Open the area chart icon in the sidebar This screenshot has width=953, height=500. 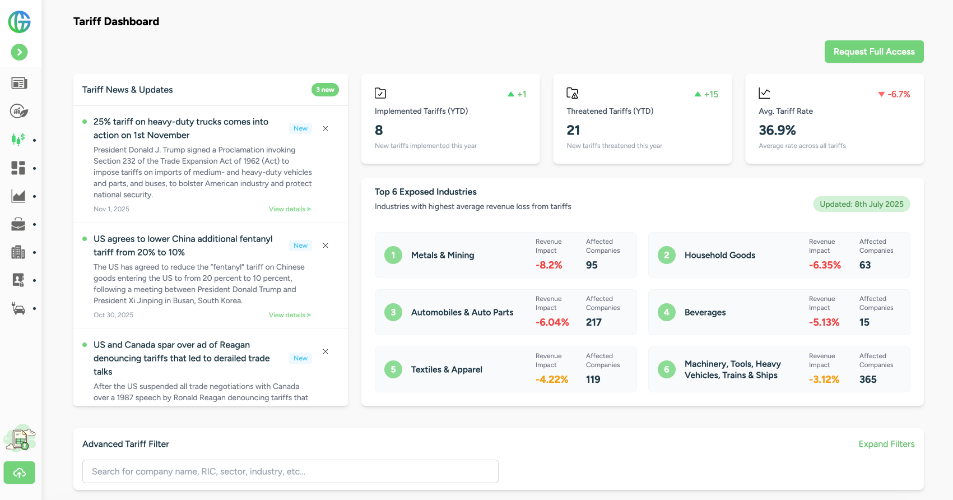(x=18, y=196)
